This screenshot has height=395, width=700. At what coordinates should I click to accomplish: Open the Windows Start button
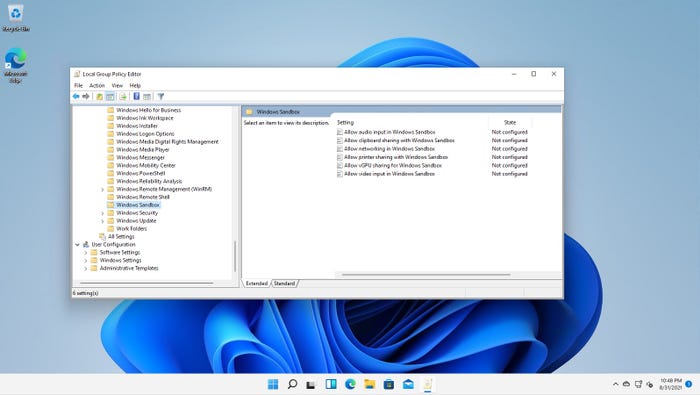pos(273,384)
